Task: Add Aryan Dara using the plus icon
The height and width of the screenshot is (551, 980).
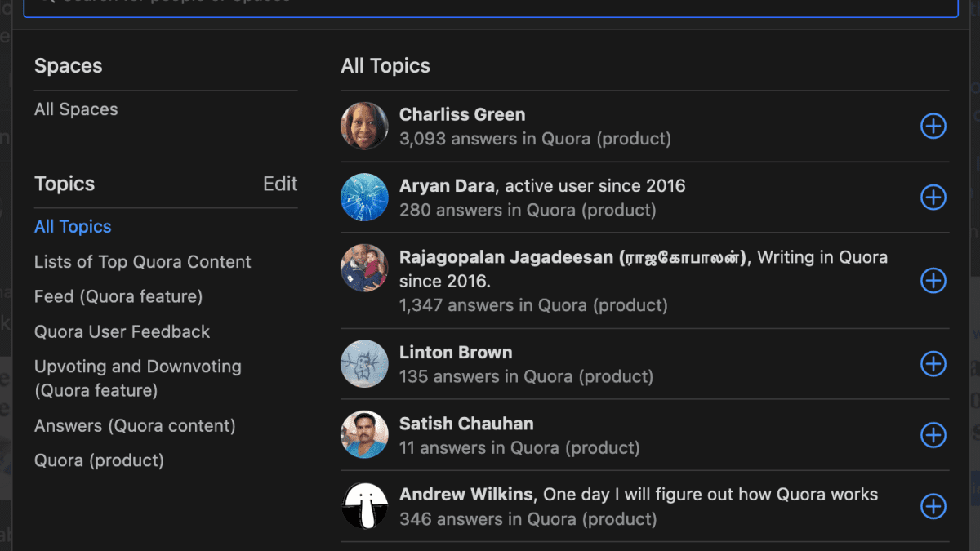Action: (933, 198)
